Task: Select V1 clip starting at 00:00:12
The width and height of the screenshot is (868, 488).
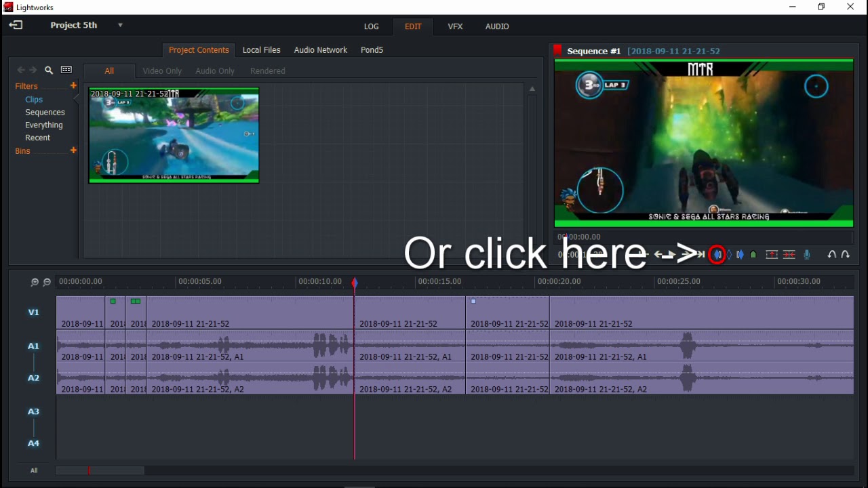Action: pos(410,312)
